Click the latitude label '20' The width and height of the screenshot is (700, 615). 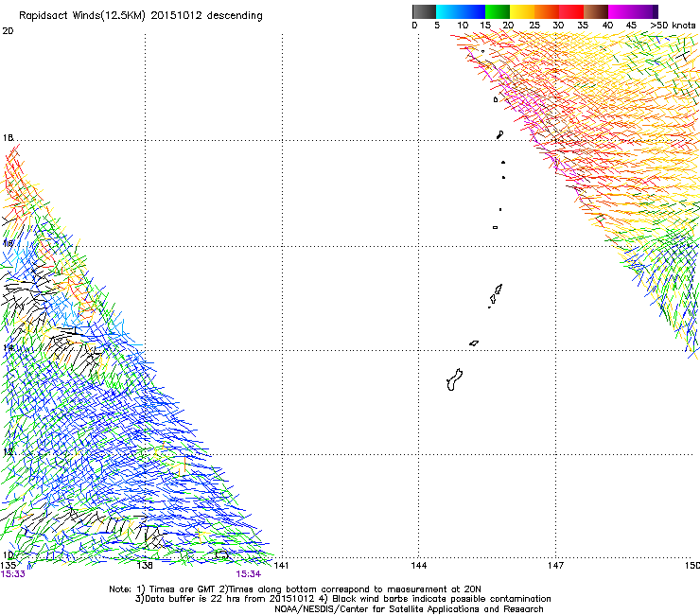[8, 31]
